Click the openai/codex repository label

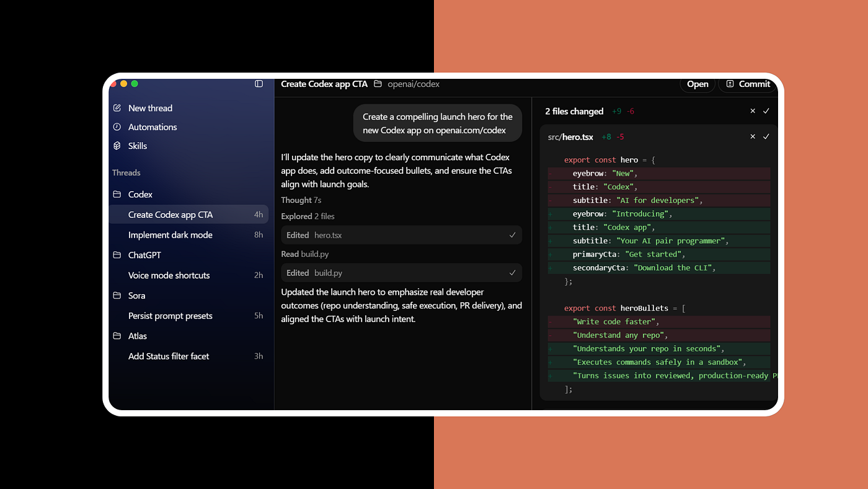pyautogui.click(x=414, y=84)
